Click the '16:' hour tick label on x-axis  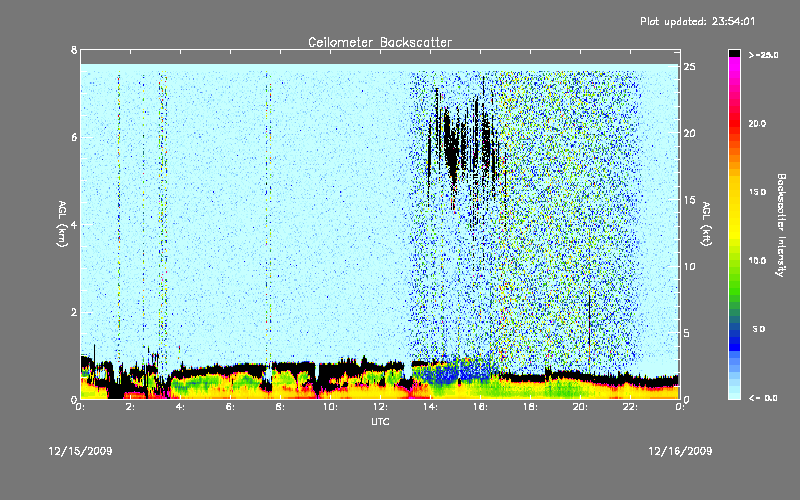pos(480,407)
